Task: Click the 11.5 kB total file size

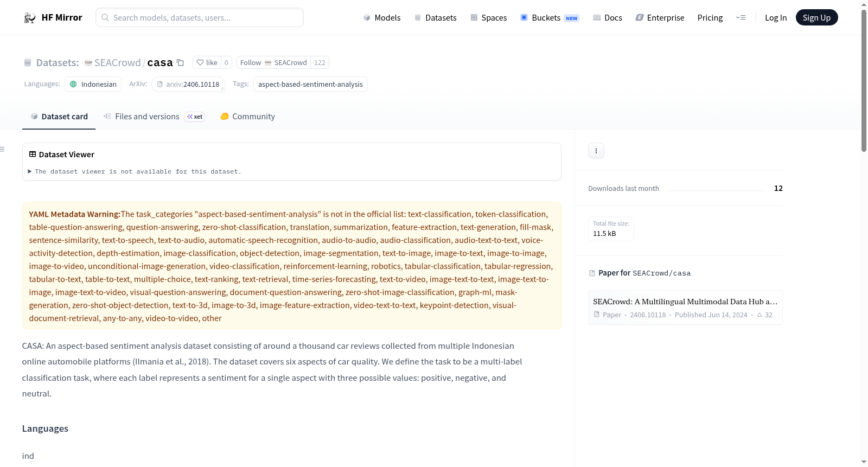Action: click(x=604, y=234)
